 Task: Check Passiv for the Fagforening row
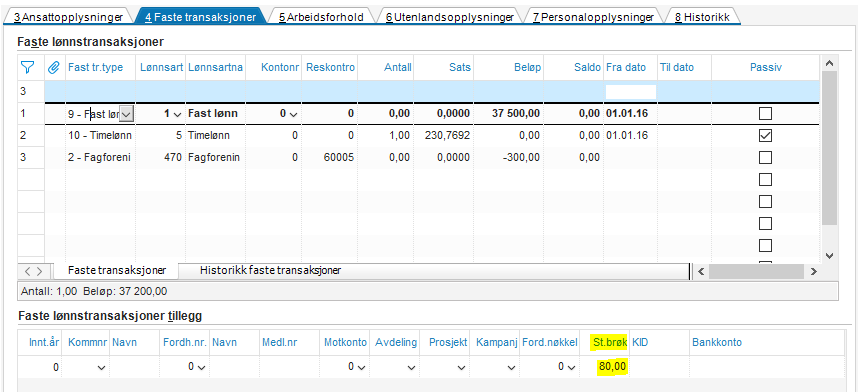point(765,158)
